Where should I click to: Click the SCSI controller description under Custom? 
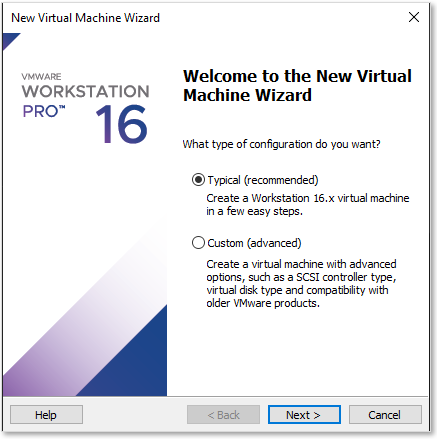[x=301, y=284]
